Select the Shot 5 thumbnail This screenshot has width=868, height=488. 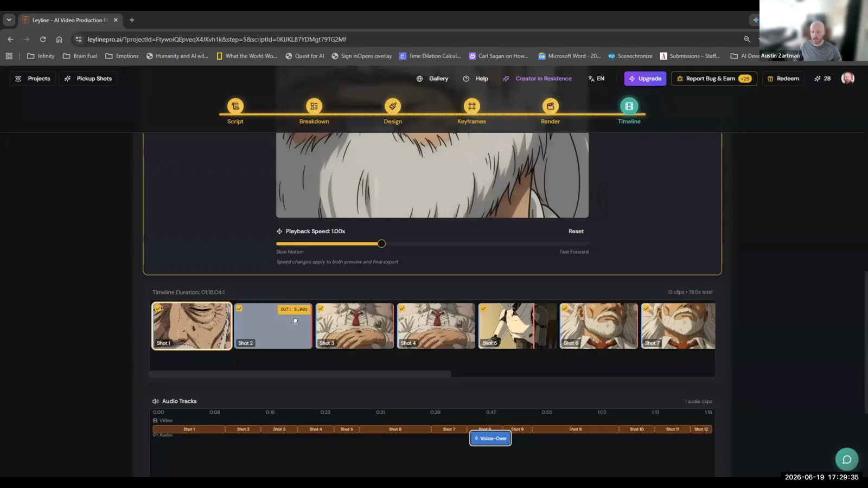(x=518, y=326)
